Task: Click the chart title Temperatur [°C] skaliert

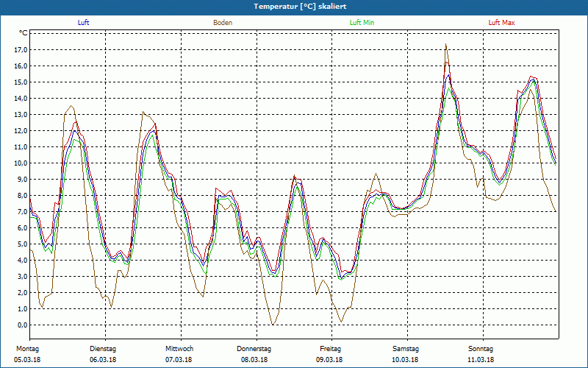Action: [300, 7]
